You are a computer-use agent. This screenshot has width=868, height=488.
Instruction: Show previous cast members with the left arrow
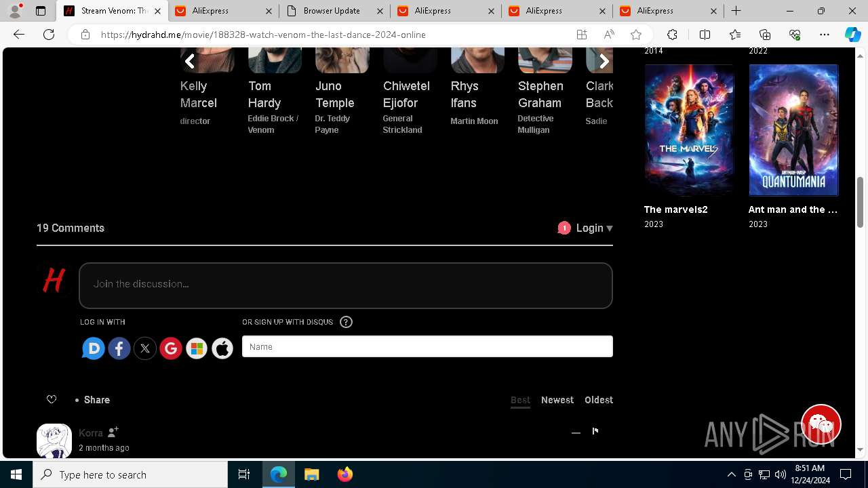click(x=191, y=62)
